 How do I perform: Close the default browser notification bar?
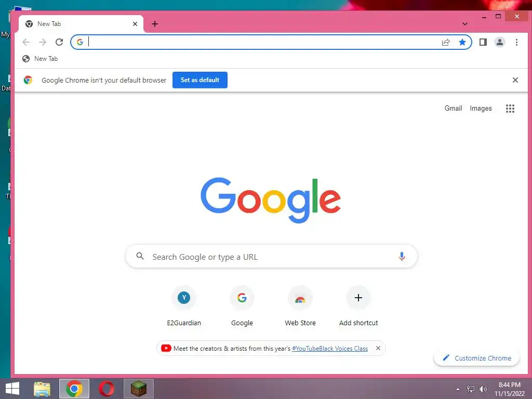tap(515, 80)
